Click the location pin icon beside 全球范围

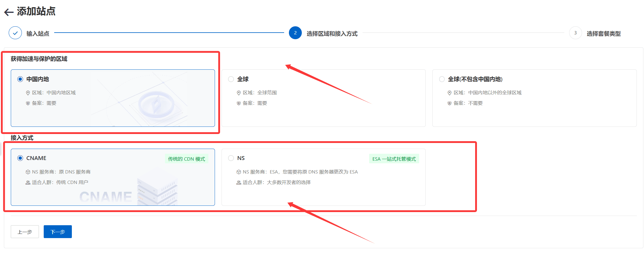pos(239,93)
